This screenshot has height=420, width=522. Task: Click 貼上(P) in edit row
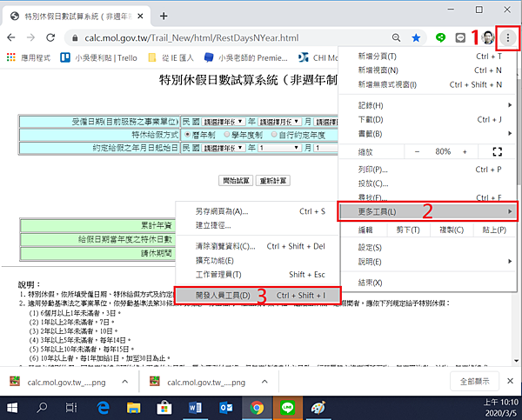tap(494, 230)
